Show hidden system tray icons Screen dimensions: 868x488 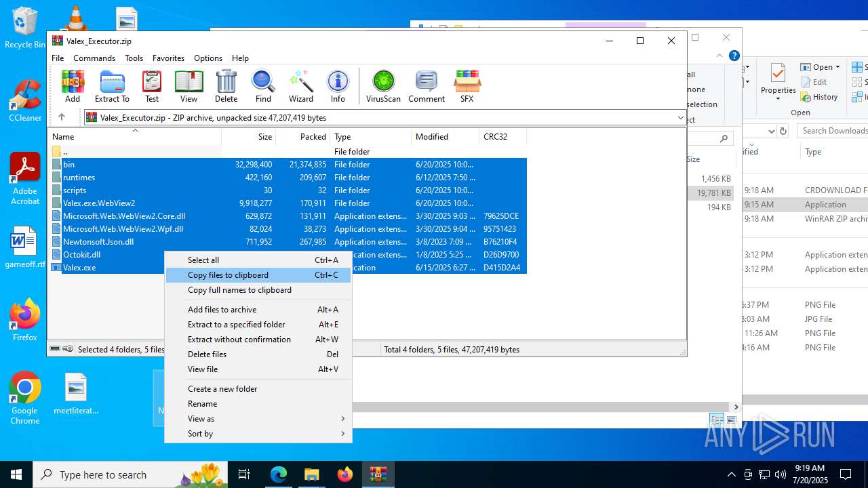click(x=731, y=474)
